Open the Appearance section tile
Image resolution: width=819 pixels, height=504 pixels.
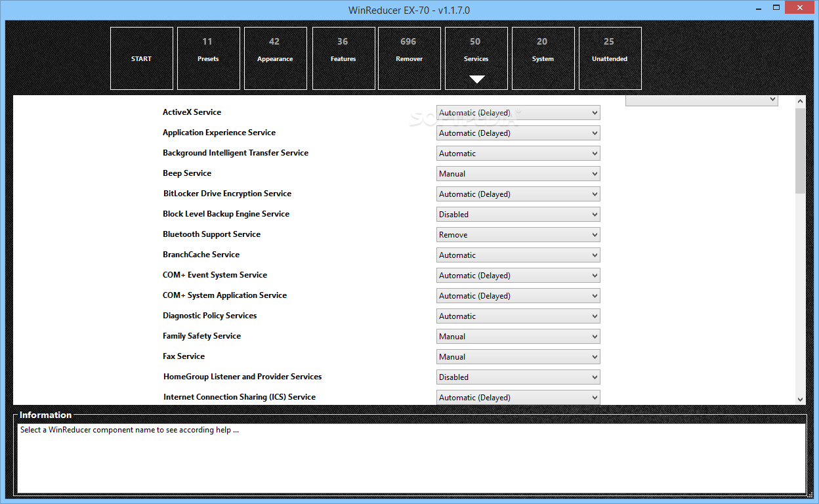click(x=276, y=58)
